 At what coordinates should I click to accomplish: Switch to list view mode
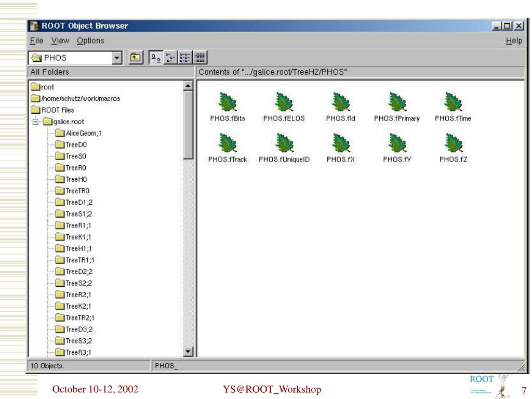coord(185,58)
